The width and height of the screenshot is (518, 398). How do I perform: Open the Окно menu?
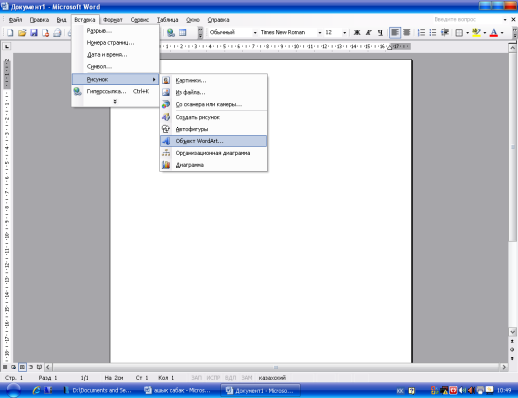point(193,20)
